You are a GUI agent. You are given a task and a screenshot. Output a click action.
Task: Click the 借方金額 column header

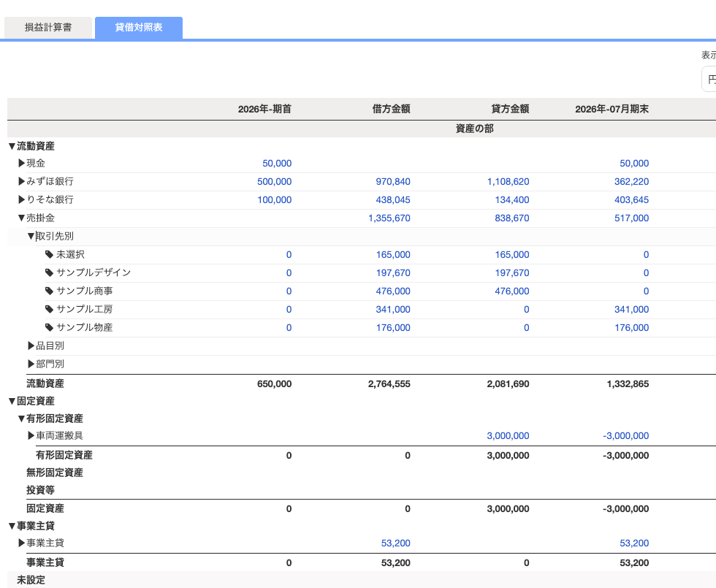[392, 109]
